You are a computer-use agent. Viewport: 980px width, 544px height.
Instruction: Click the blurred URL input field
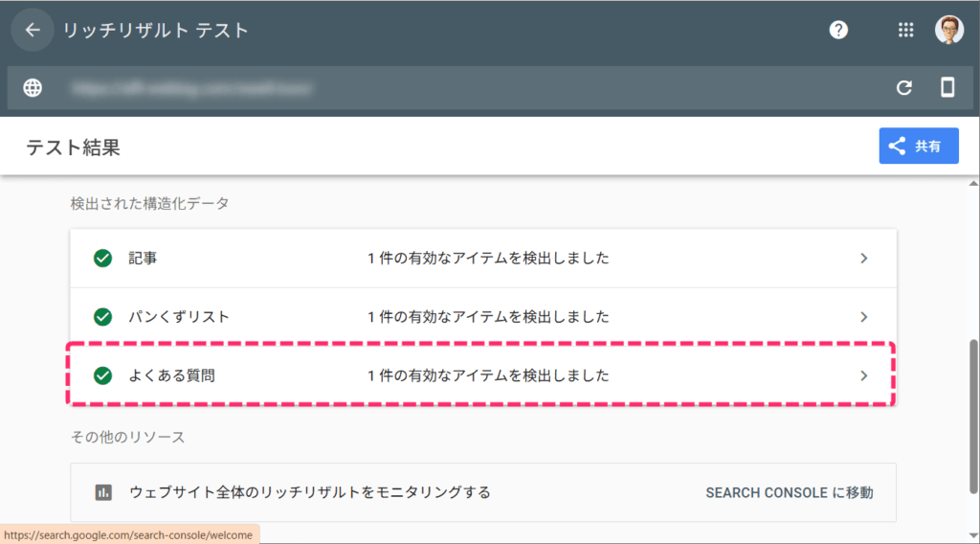pos(459,88)
